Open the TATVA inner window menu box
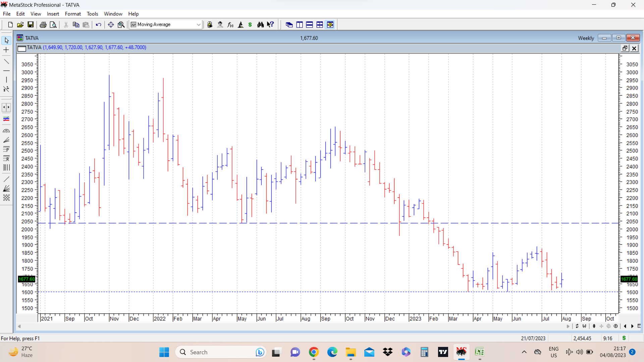Viewport: 644px width, 362px height. coord(21,48)
